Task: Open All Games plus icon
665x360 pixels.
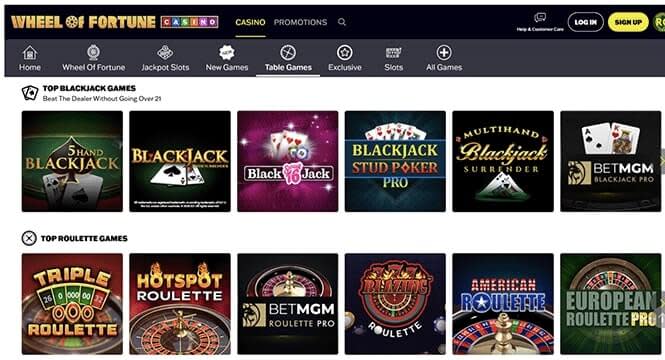Action: [x=444, y=53]
